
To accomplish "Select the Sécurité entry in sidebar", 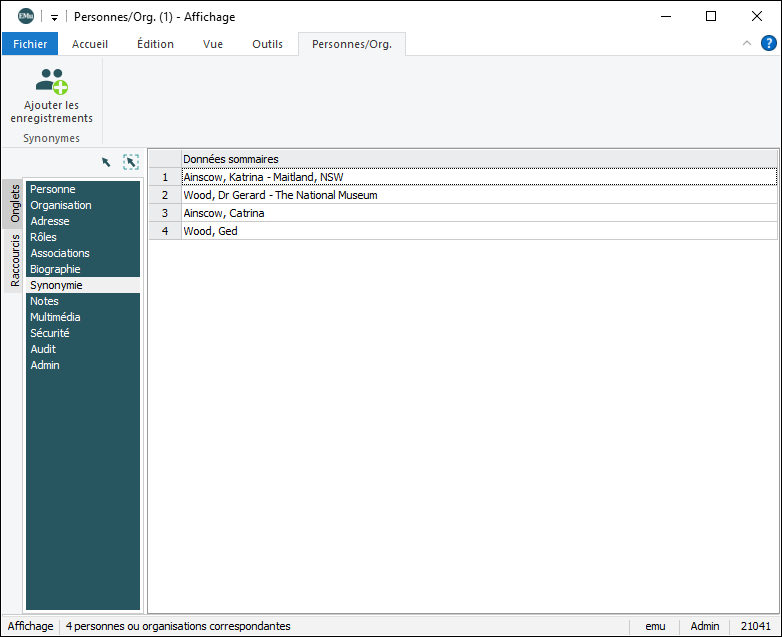I will point(50,333).
